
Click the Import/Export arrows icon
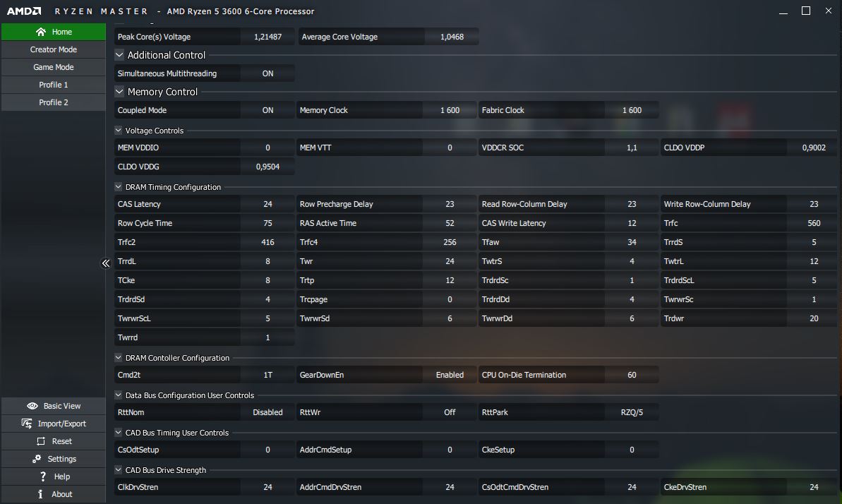click(26, 424)
